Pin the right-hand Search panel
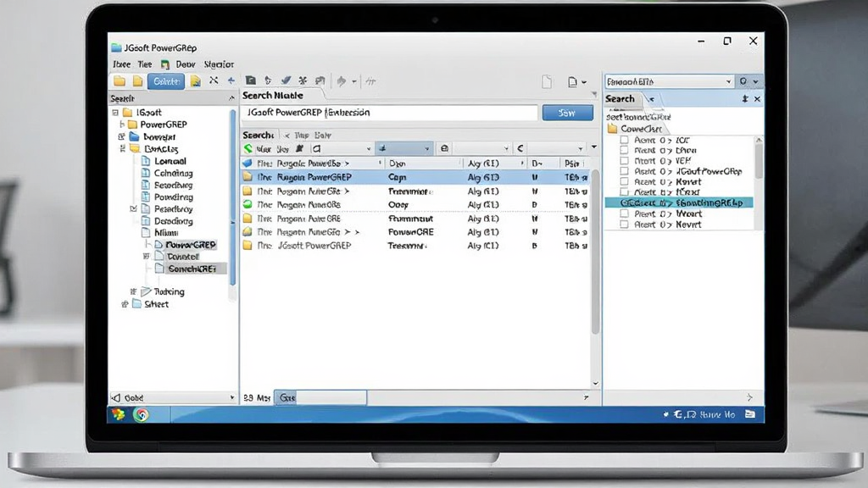 [x=745, y=98]
